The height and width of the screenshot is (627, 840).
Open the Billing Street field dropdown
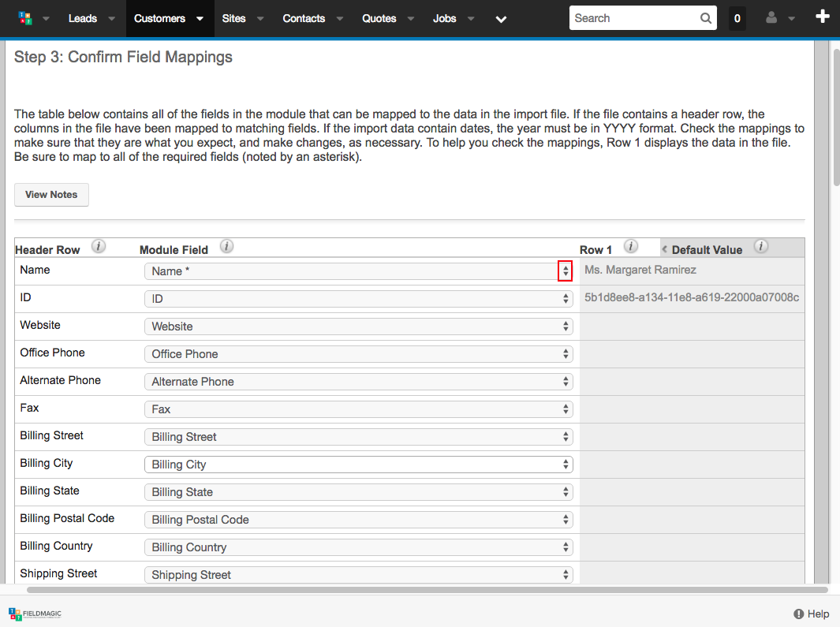358,437
